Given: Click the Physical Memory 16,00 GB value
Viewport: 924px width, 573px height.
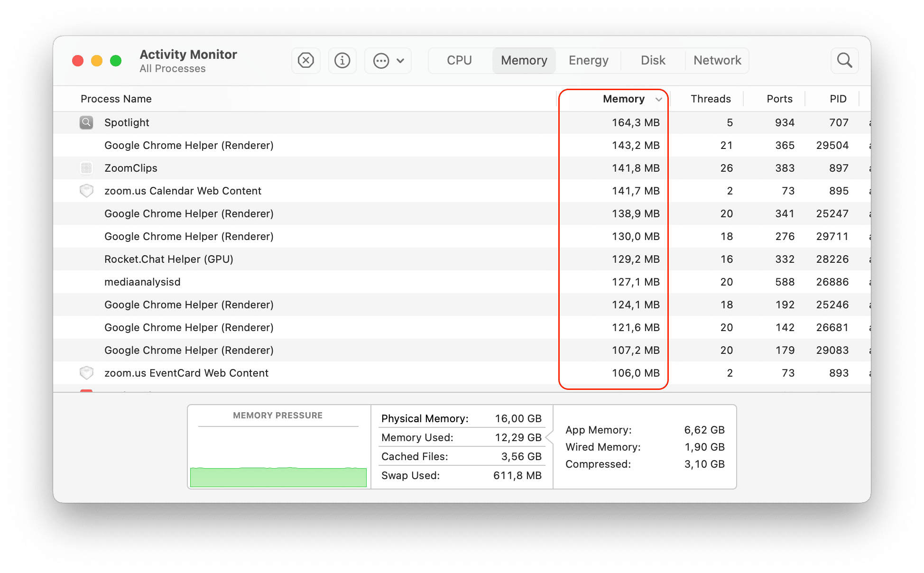Looking at the screenshot, I should click(x=518, y=418).
